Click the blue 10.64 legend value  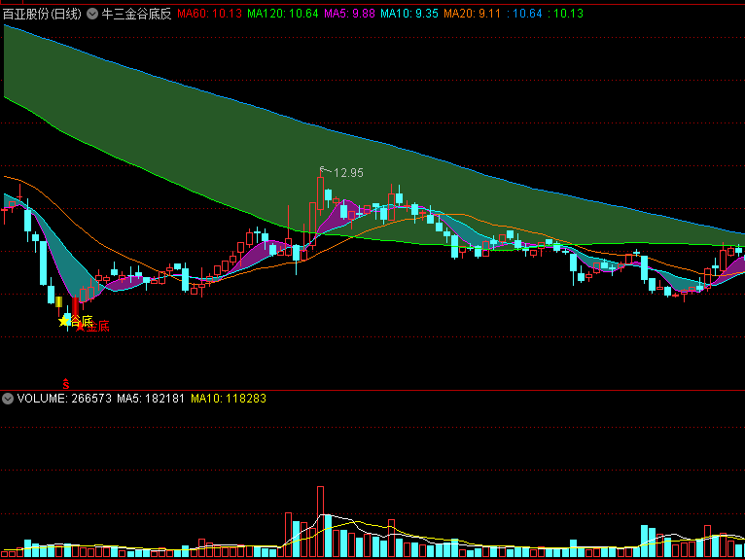tap(527, 14)
